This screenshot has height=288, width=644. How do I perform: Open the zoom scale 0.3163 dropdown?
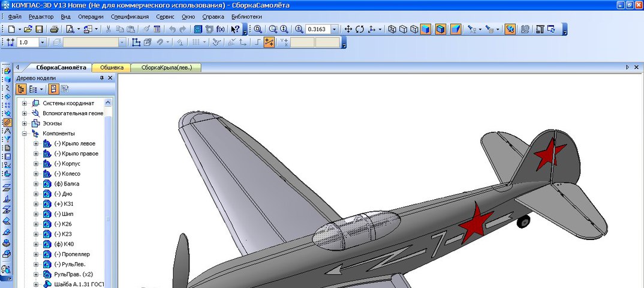pyautogui.click(x=335, y=29)
